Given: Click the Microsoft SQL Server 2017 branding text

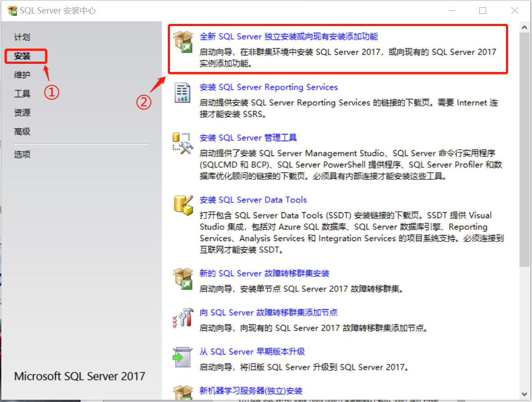Looking at the screenshot, I should 80,376.
